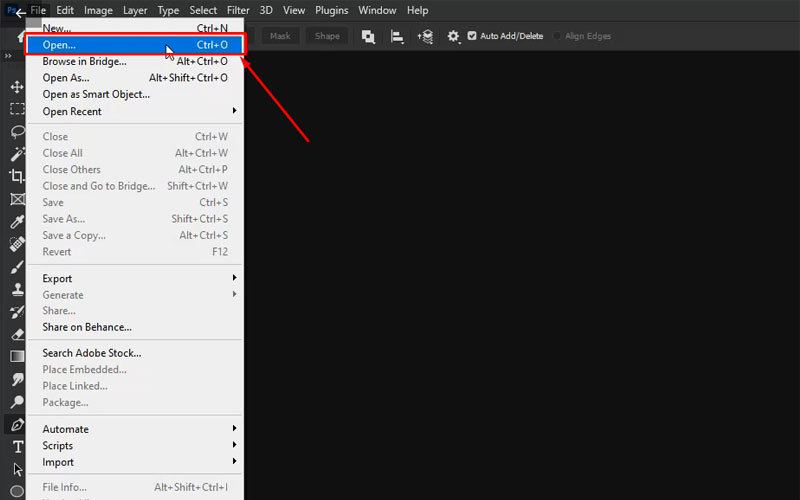
Task: Expand the Scripts submenu
Action: [135, 445]
